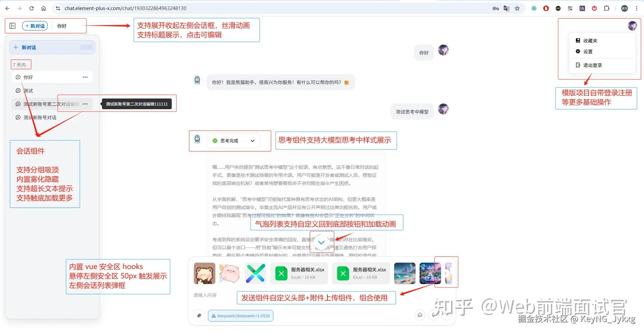Open the deepseek-r1-0528 model selector
This screenshot has width=644, height=333.
point(240,315)
